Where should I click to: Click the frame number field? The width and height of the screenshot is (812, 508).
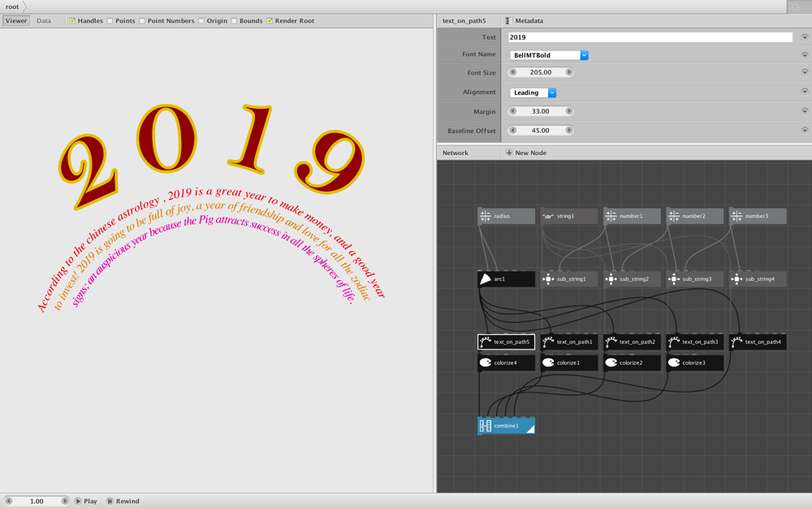click(37, 501)
